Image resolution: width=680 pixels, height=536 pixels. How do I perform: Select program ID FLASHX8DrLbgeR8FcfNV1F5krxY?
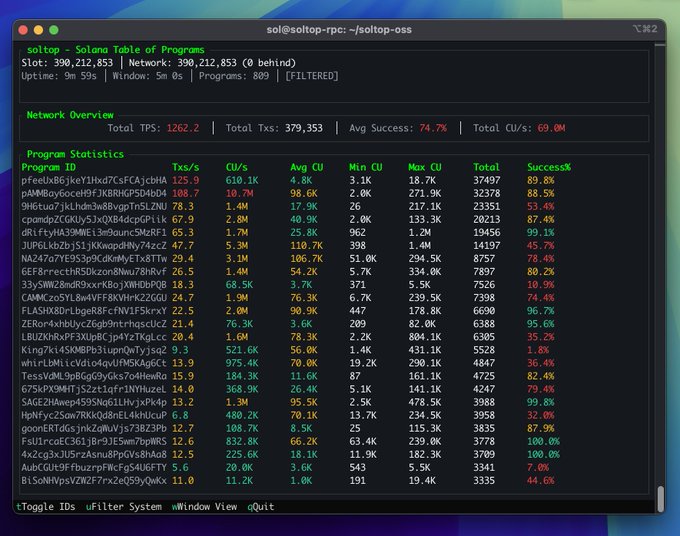(94, 311)
